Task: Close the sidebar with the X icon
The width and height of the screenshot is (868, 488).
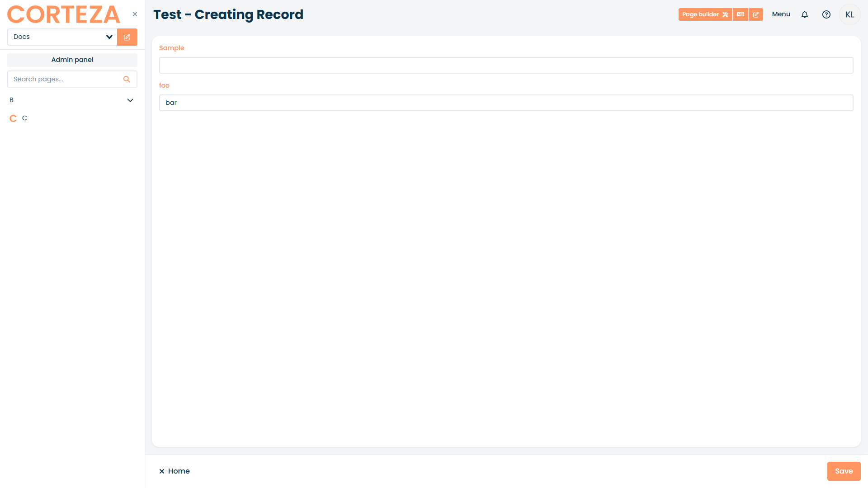Action: [x=135, y=14]
